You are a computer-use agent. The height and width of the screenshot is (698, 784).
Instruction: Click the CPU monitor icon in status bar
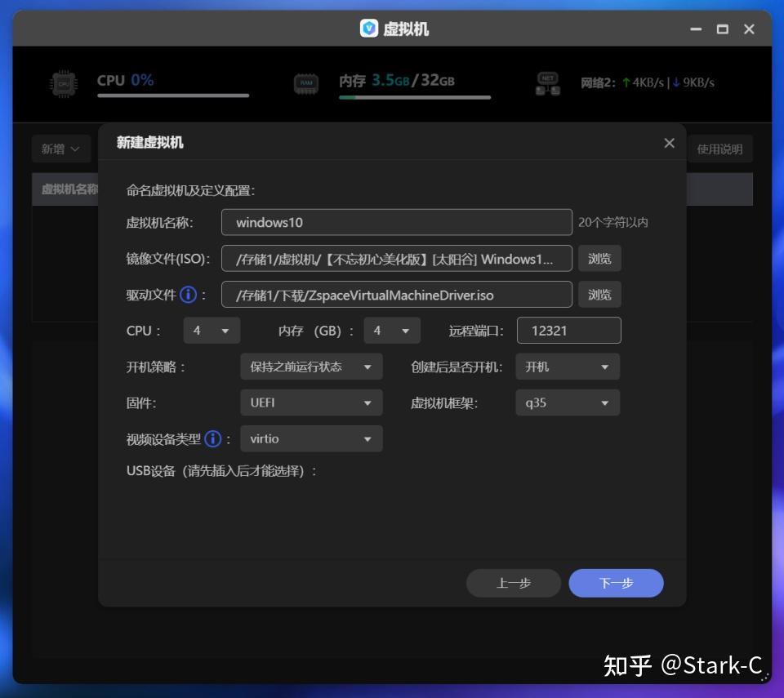[x=62, y=82]
